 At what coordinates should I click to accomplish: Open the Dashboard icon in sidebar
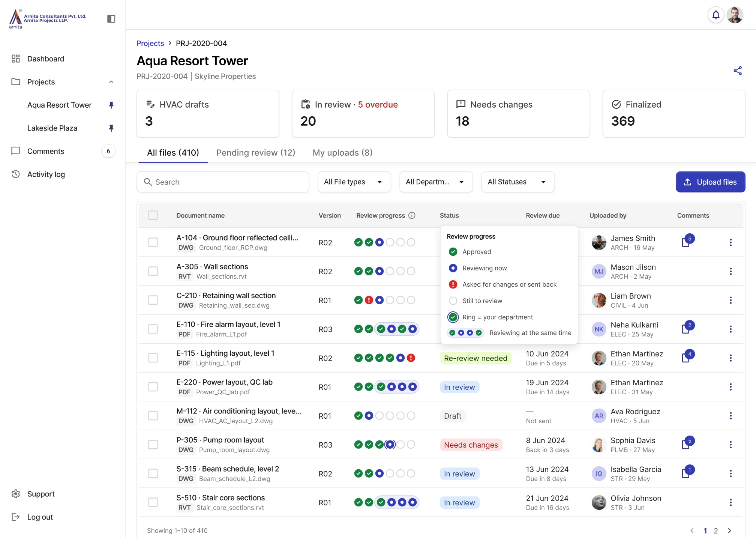(x=16, y=59)
